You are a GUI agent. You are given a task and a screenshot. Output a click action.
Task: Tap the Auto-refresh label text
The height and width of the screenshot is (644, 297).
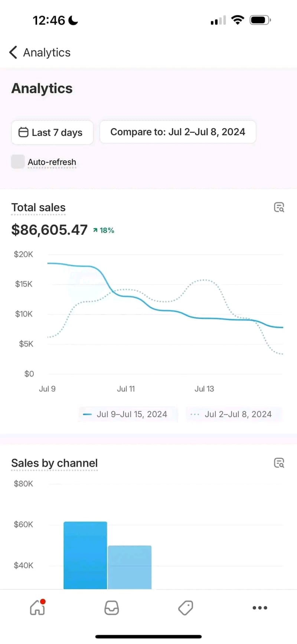click(52, 162)
